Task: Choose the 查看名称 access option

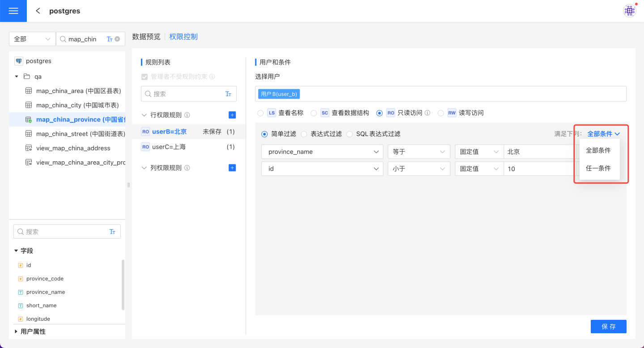Action: 261,113
